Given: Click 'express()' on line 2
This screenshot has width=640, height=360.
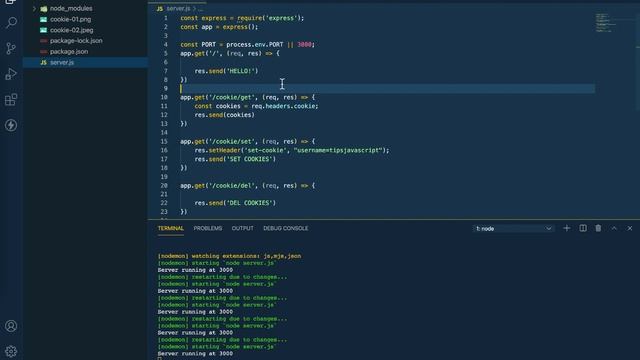Looking at the screenshot, I should pyautogui.click(x=239, y=27).
